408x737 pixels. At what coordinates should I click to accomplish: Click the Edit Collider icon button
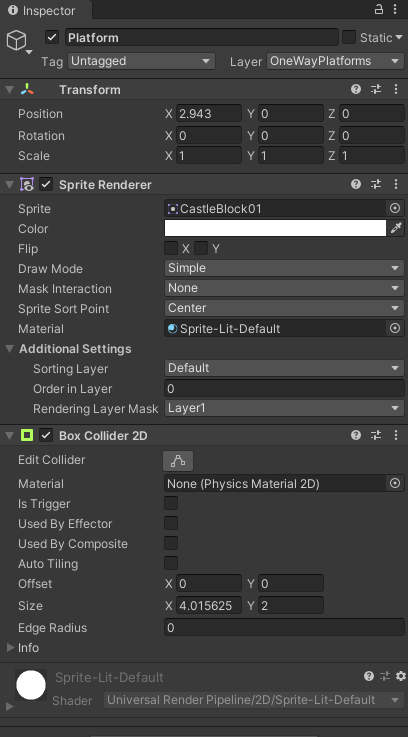(178, 461)
